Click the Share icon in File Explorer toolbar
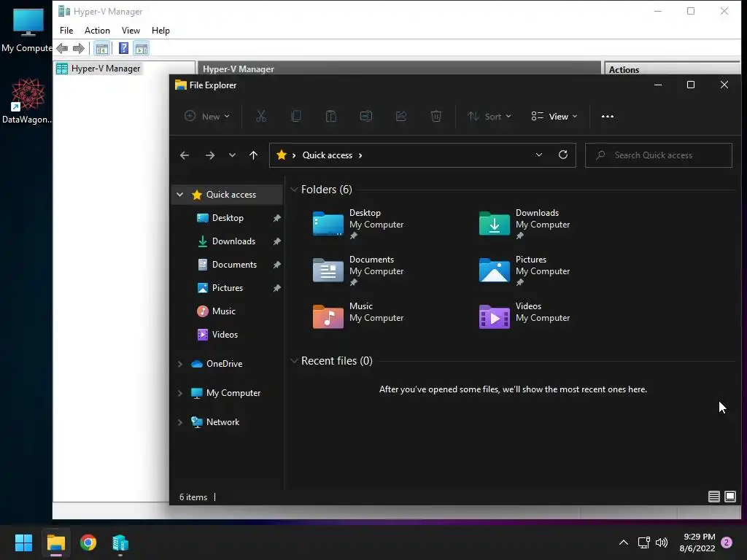747x560 pixels. point(401,116)
